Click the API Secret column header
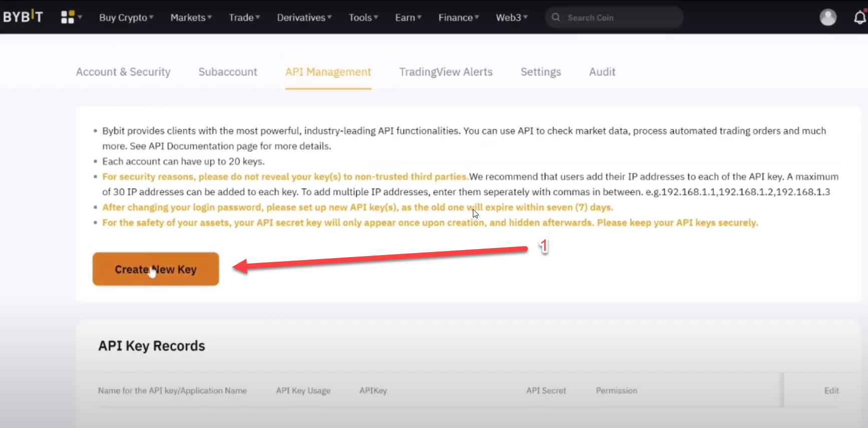 pyautogui.click(x=546, y=390)
